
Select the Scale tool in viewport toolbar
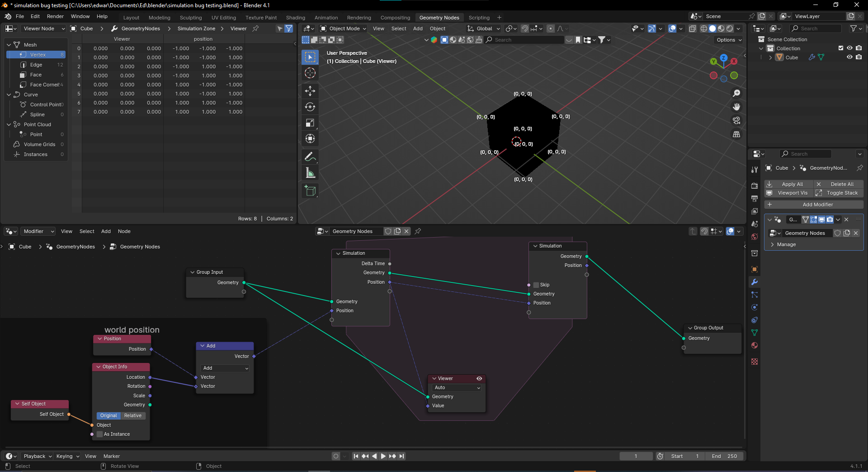point(310,123)
